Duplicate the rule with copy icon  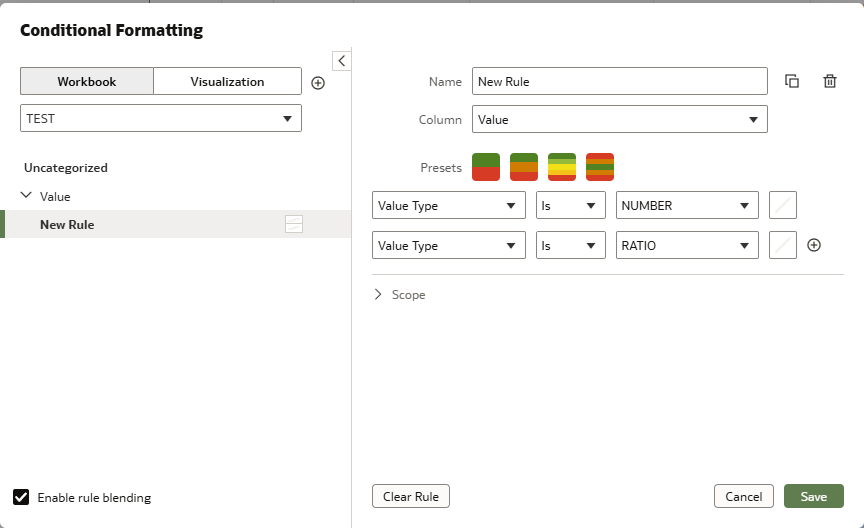click(x=792, y=81)
